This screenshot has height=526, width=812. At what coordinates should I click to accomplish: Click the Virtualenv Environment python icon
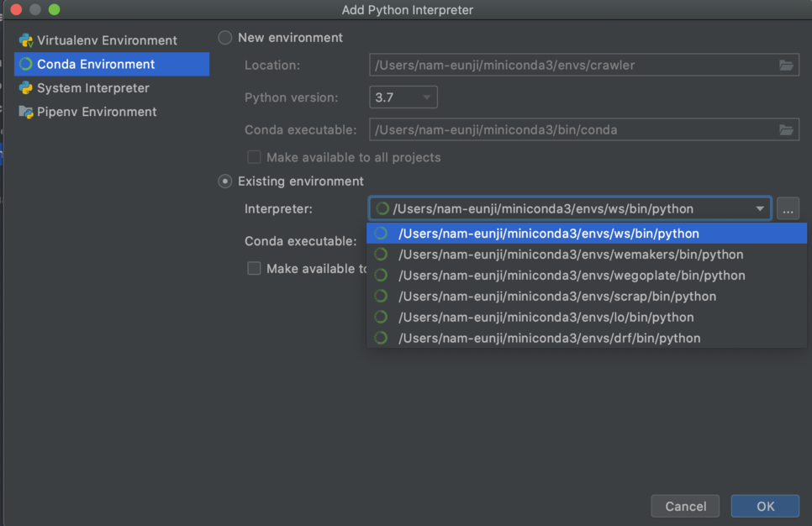tap(26, 40)
